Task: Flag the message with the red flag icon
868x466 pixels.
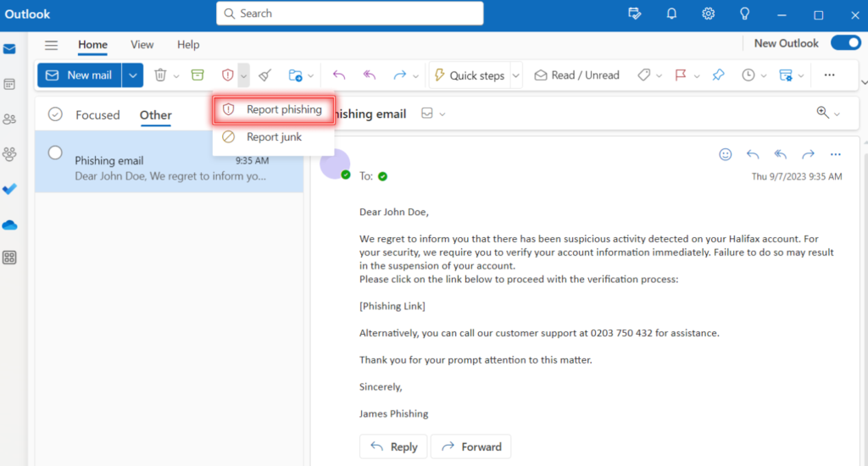Action: tap(681, 75)
